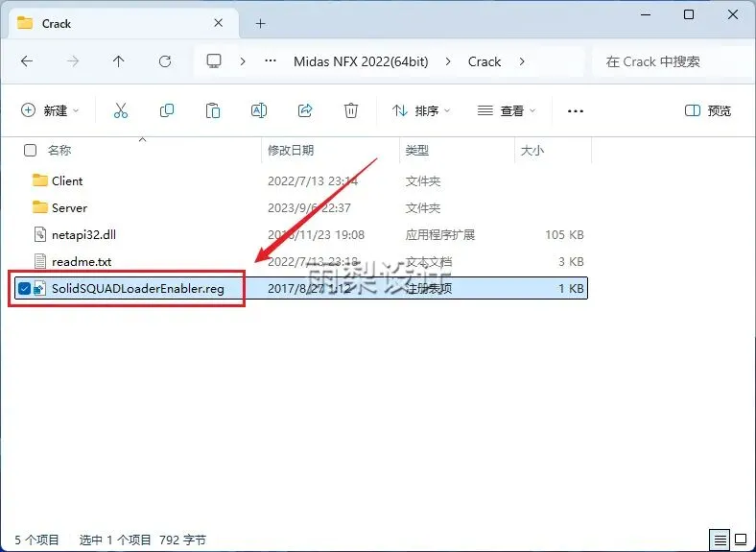The height and width of the screenshot is (552, 756).
Task: Open the toolbar's more options ellipsis
Action: click(576, 111)
